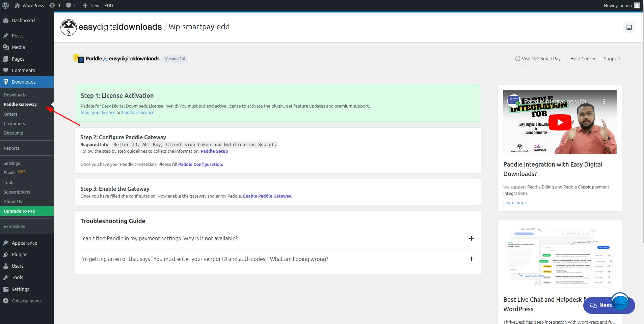Open the updates icon showing 3
This screenshot has height=324, width=644.
pyautogui.click(x=55, y=5)
